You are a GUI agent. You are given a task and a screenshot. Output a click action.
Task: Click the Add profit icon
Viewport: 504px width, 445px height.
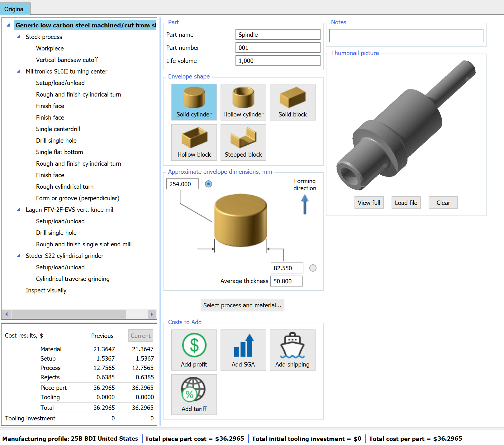point(194,350)
